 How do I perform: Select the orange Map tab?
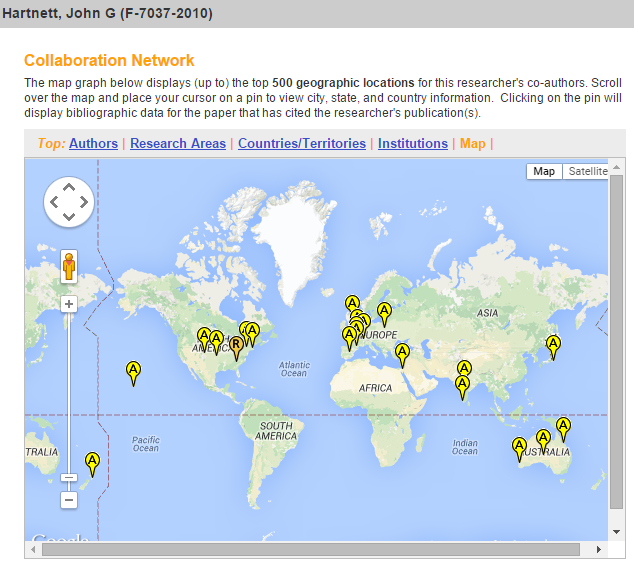pyautogui.click(x=472, y=143)
